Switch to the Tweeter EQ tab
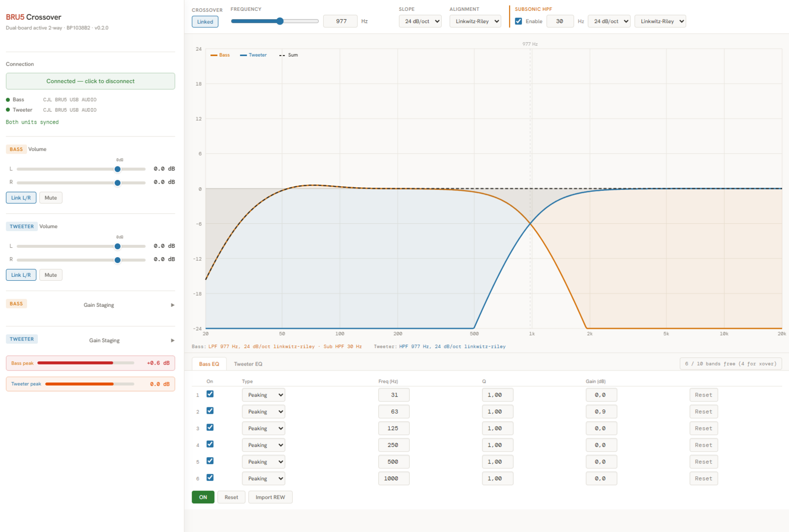Image resolution: width=789 pixels, height=532 pixels. [248, 364]
